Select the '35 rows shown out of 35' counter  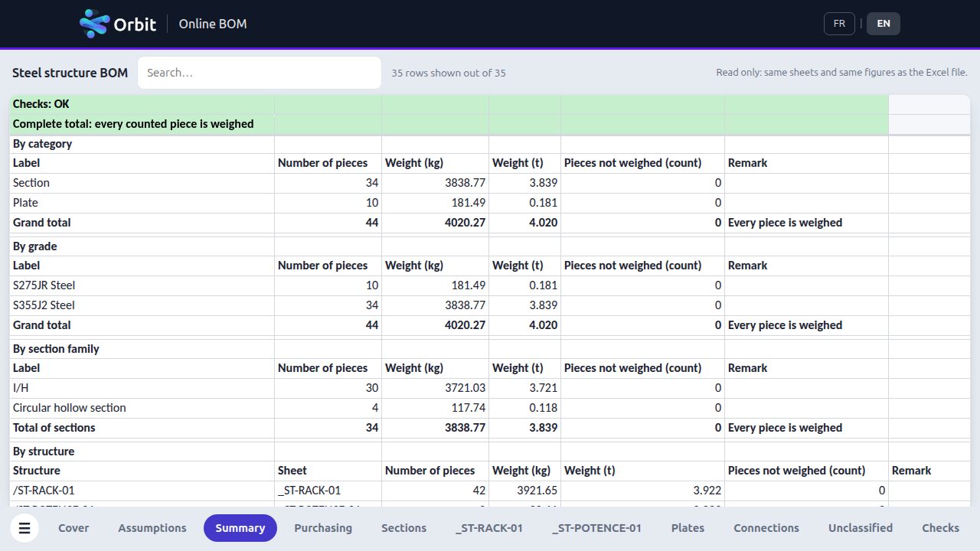[449, 73]
